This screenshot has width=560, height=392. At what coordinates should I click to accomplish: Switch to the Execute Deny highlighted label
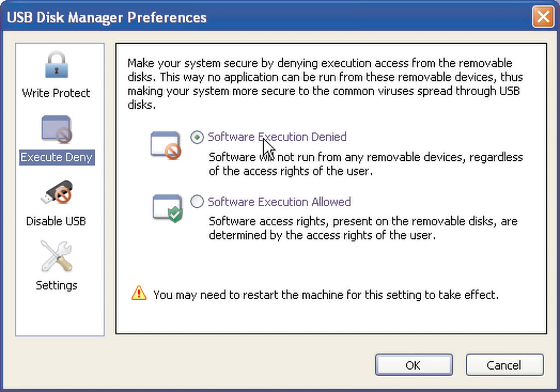57,157
